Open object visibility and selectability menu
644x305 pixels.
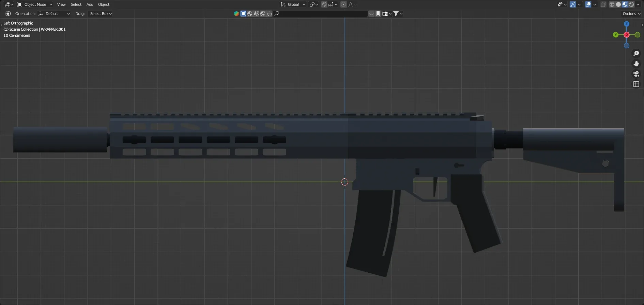coord(562,4)
